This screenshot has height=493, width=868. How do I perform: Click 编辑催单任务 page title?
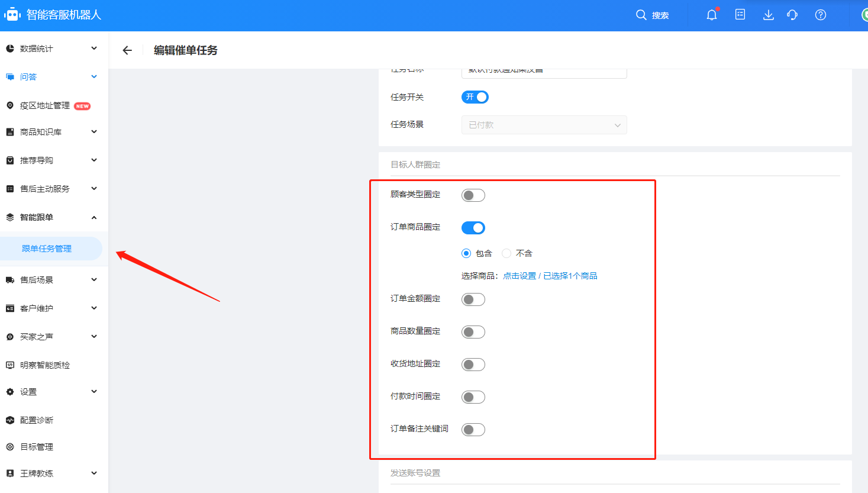pyautogui.click(x=186, y=50)
